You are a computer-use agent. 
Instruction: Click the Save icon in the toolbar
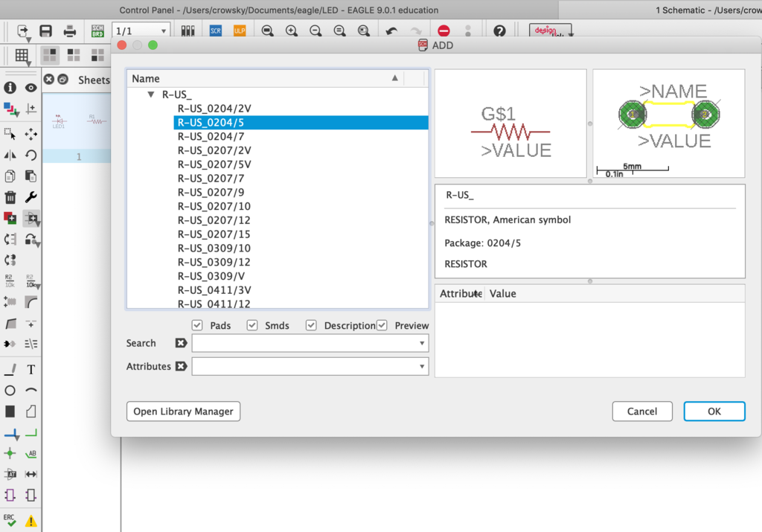[45, 31]
